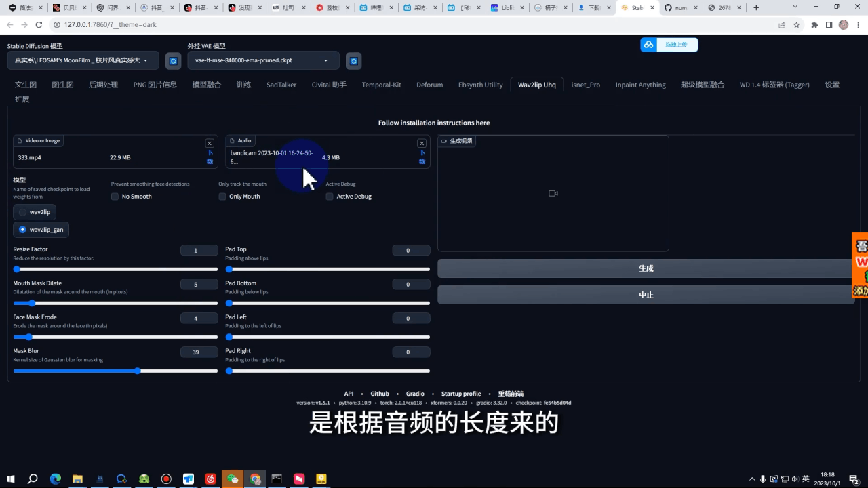Expand the external VAE model dropdown
The width and height of the screenshot is (868, 488).
(262, 60)
